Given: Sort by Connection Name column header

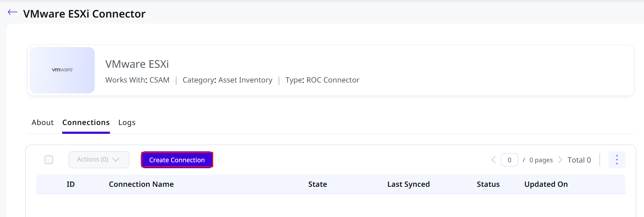Looking at the screenshot, I should [141, 184].
